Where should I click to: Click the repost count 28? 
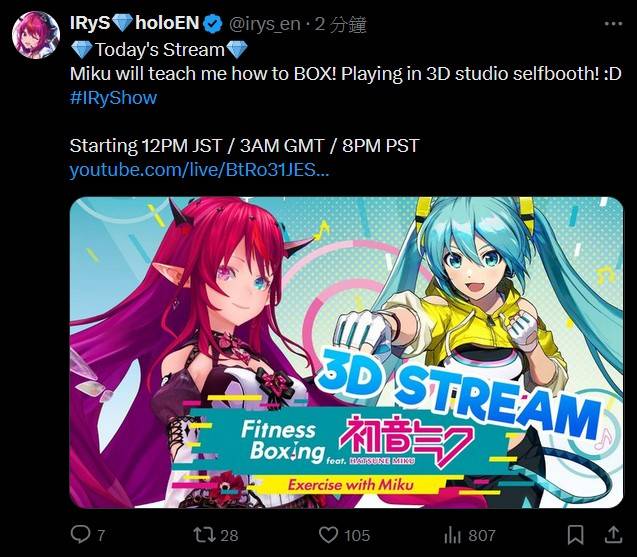pos(229,535)
